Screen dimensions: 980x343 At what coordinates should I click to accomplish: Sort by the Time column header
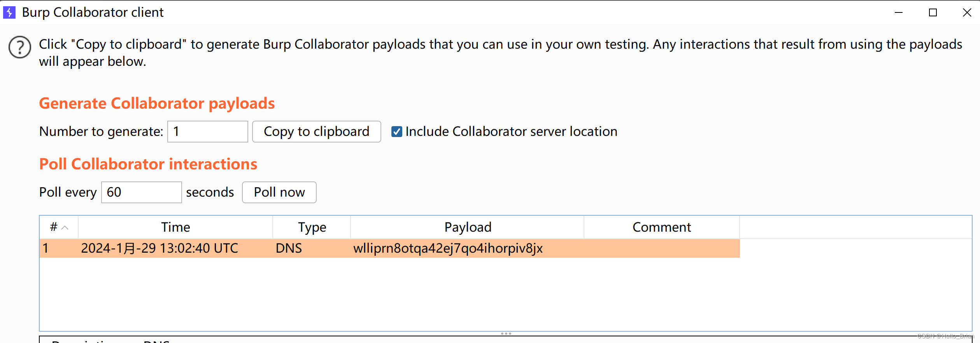pos(175,227)
